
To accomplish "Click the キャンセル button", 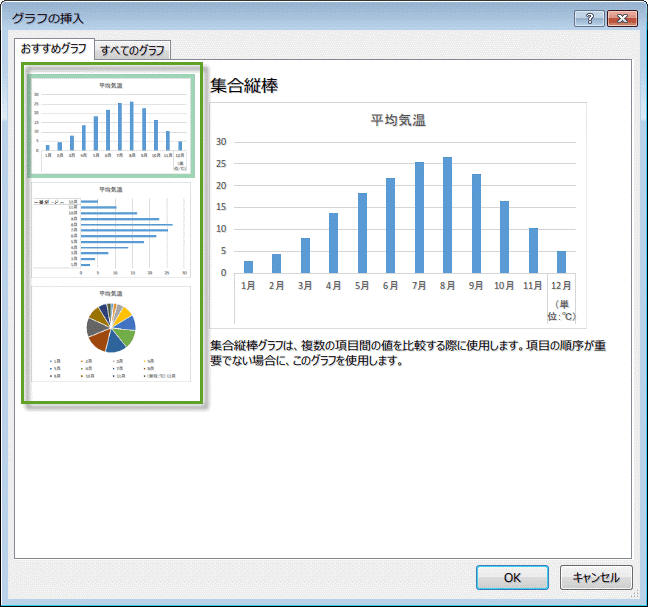I will [x=596, y=577].
